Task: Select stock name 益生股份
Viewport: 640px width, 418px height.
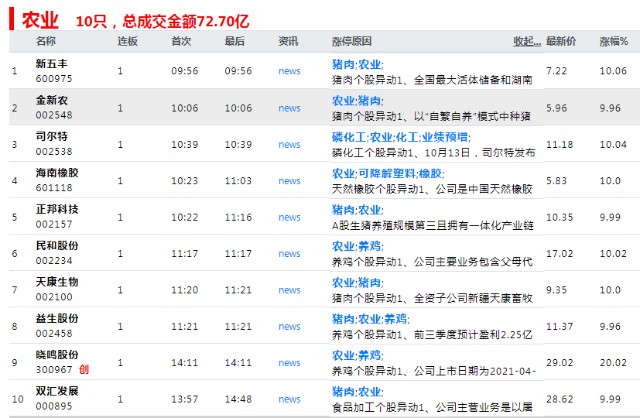Action: (x=57, y=318)
